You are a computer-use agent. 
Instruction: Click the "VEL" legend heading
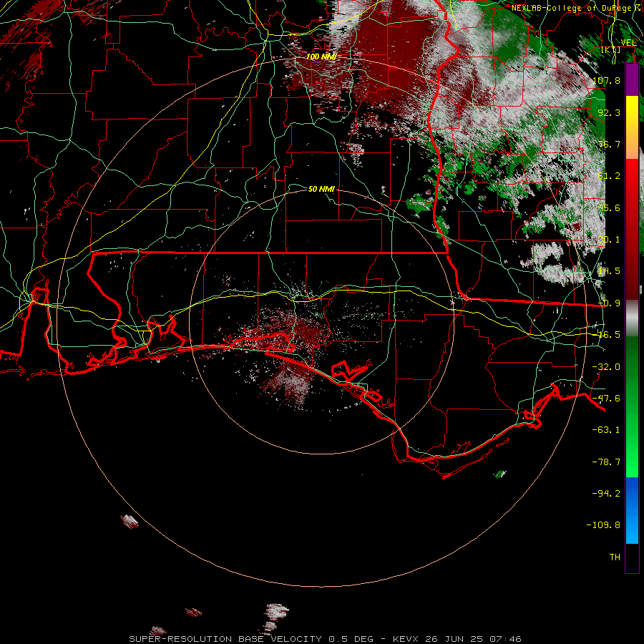[x=628, y=43]
